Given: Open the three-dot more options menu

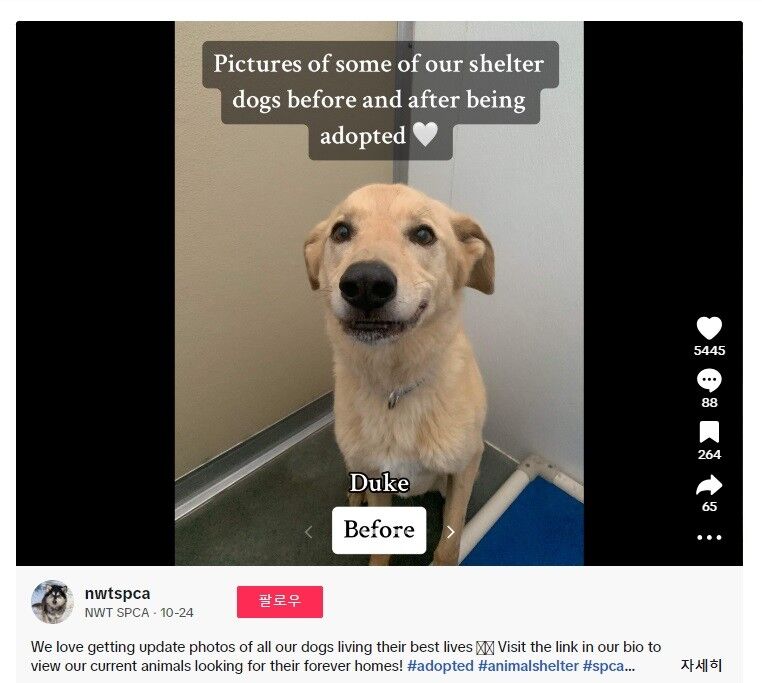Looking at the screenshot, I should click(x=709, y=537).
